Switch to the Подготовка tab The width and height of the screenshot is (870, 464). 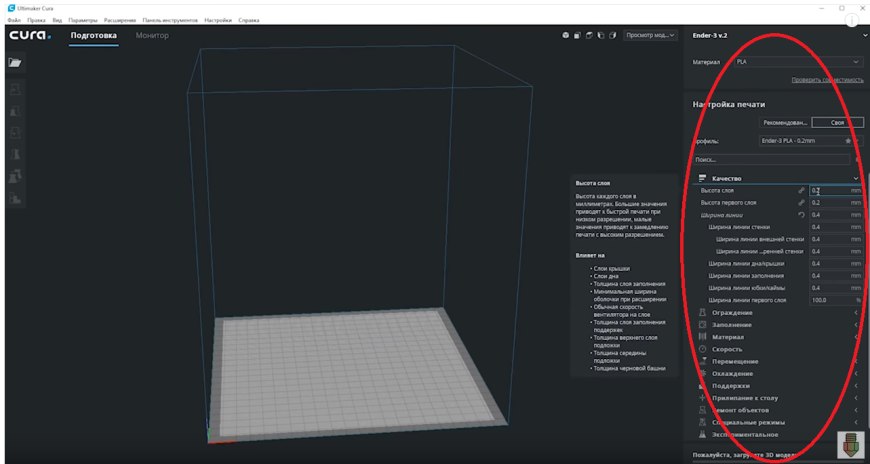(x=94, y=36)
